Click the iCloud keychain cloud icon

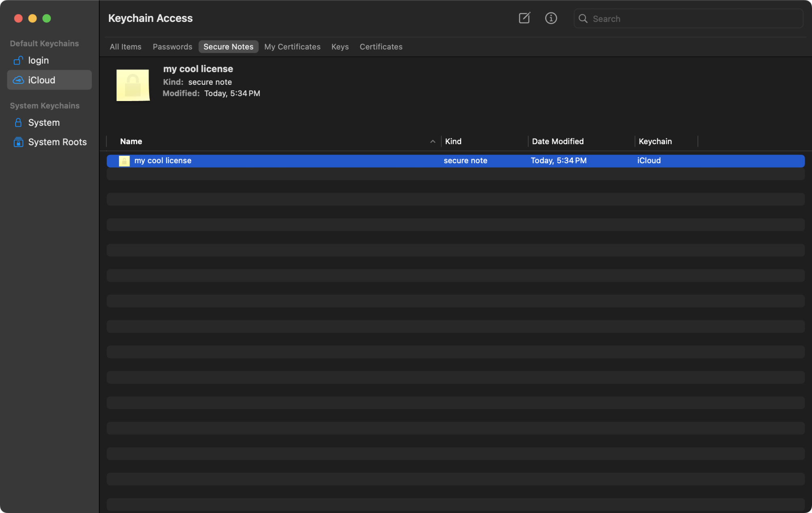click(x=18, y=80)
